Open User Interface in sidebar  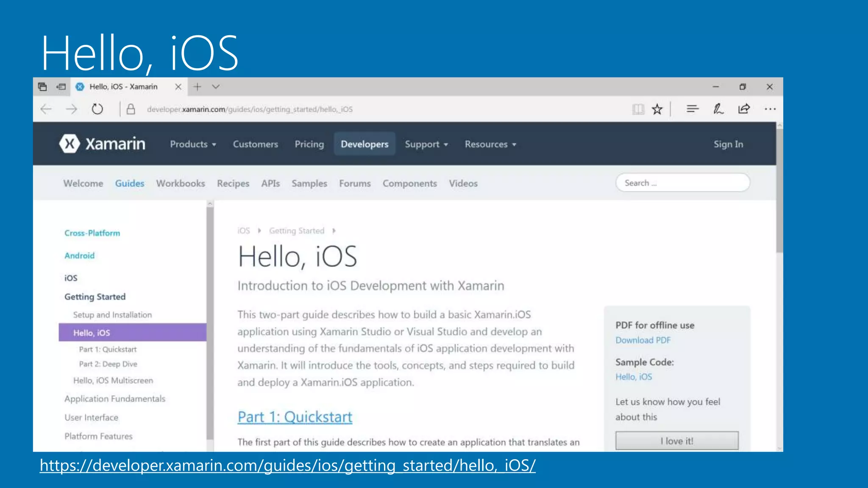click(92, 417)
